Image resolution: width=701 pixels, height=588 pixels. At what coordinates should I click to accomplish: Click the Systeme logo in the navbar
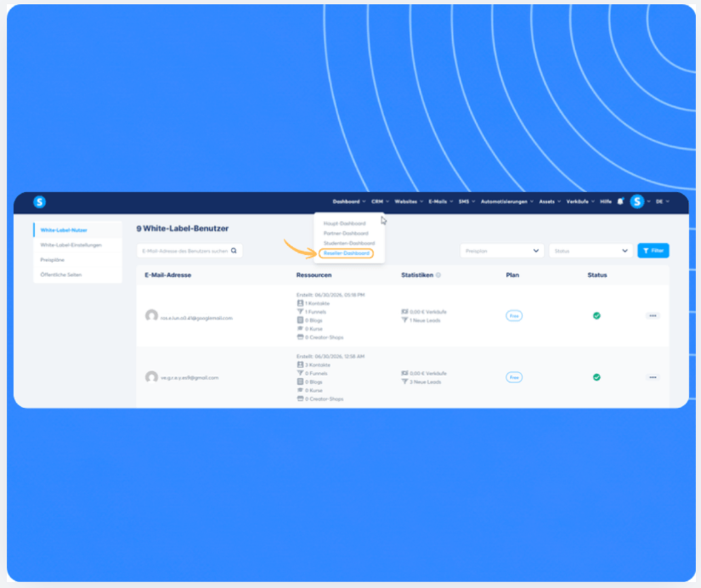(39, 201)
